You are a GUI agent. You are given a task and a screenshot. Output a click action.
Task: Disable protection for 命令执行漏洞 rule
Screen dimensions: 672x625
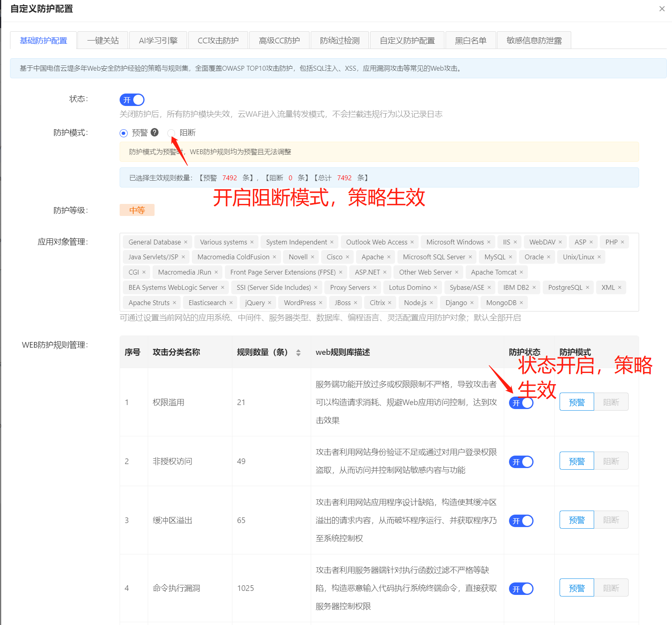521,588
